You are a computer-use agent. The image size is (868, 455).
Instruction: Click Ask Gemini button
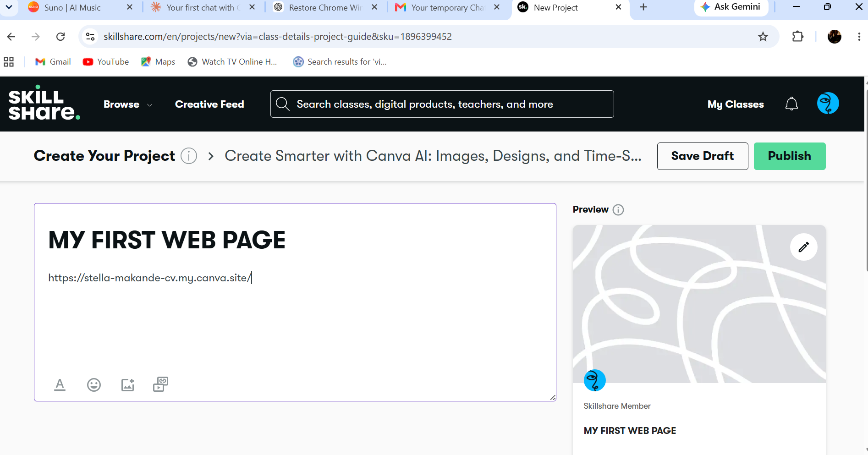[x=731, y=7]
